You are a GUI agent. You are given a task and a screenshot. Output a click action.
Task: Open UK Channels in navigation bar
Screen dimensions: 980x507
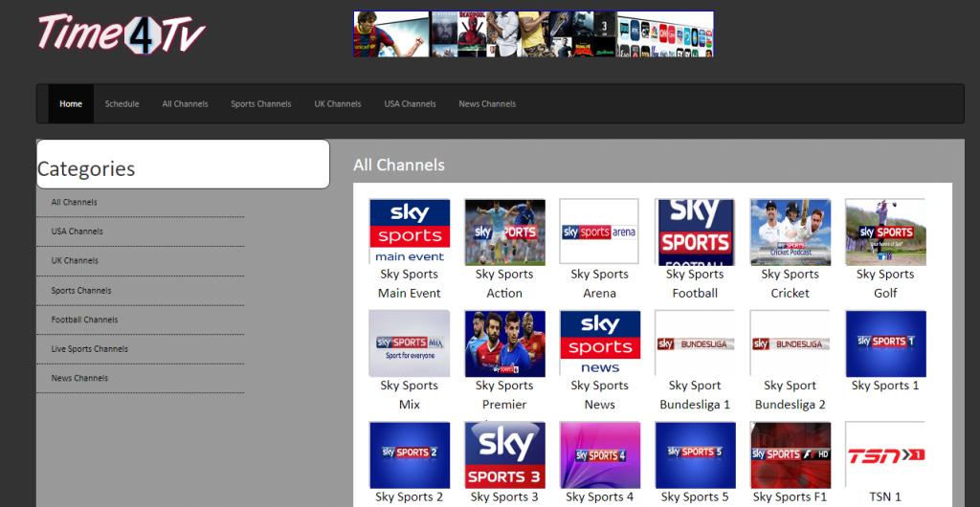(x=338, y=103)
